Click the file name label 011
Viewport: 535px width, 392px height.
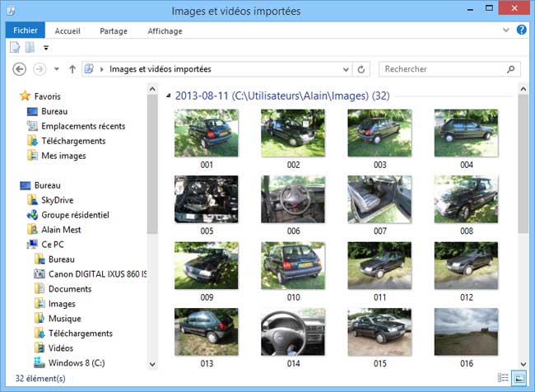[x=379, y=297]
